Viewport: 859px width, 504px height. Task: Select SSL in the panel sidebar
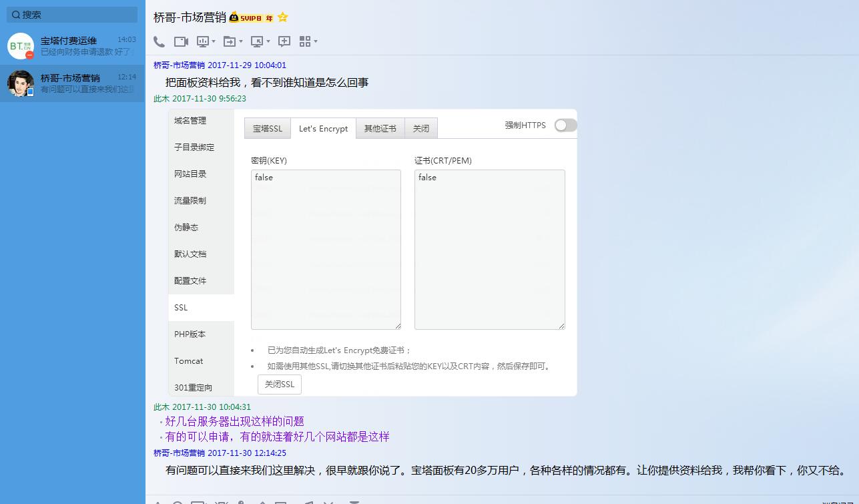[x=202, y=308]
